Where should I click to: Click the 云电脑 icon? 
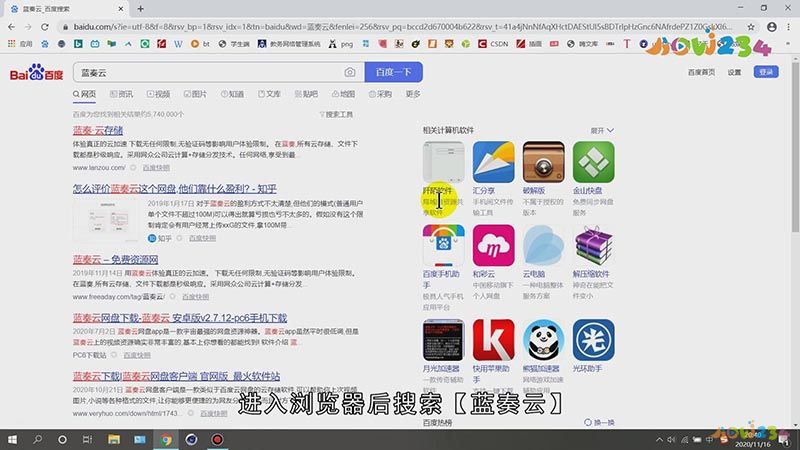point(543,245)
